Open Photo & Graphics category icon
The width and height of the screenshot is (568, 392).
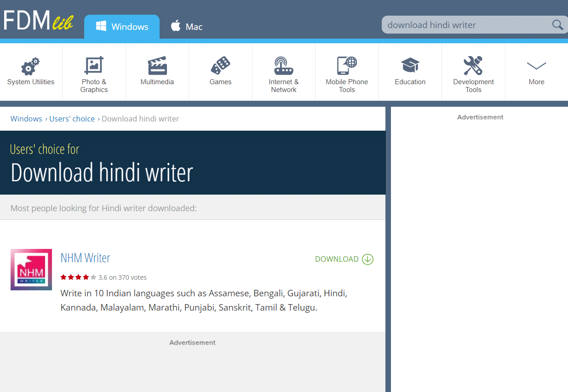pyautogui.click(x=94, y=65)
